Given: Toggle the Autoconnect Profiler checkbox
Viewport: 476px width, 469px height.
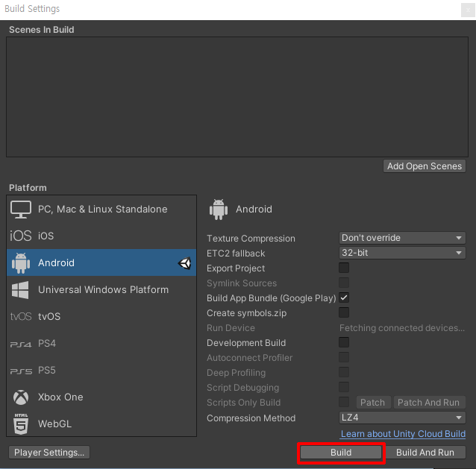Looking at the screenshot, I should coord(344,357).
